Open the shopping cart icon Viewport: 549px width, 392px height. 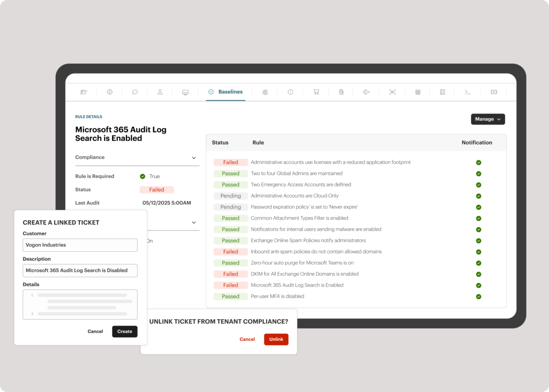(x=316, y=92)
